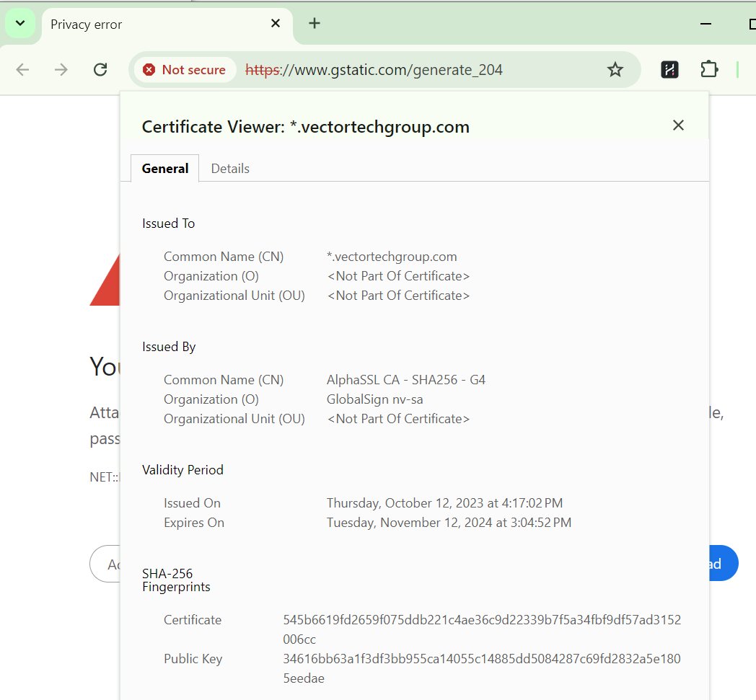Click the gstatic.com URL in address bar
The image size is (756, 700).
tap(374, 70)
